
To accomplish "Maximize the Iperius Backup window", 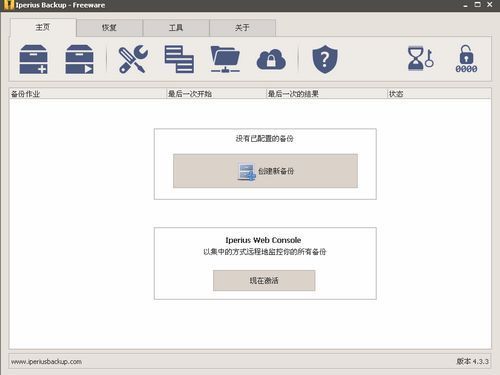I will pyautogui.click(x=478, y=5).
